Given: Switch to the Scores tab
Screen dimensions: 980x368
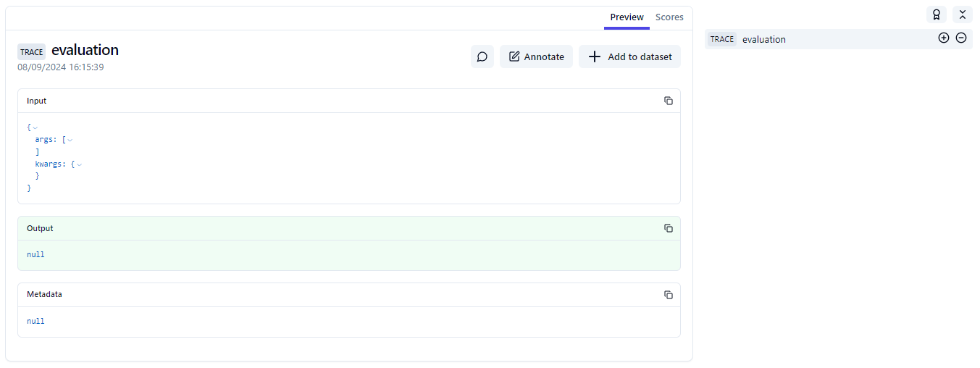Looking at the screenshot, I should click(669, 17).
